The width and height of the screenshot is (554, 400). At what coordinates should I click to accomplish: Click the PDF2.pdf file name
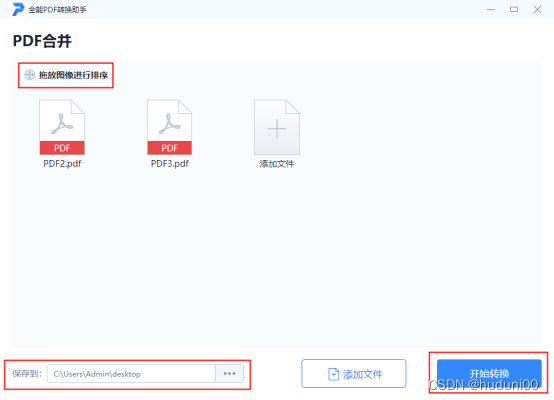pyautogui.click(x=62, y=164)
